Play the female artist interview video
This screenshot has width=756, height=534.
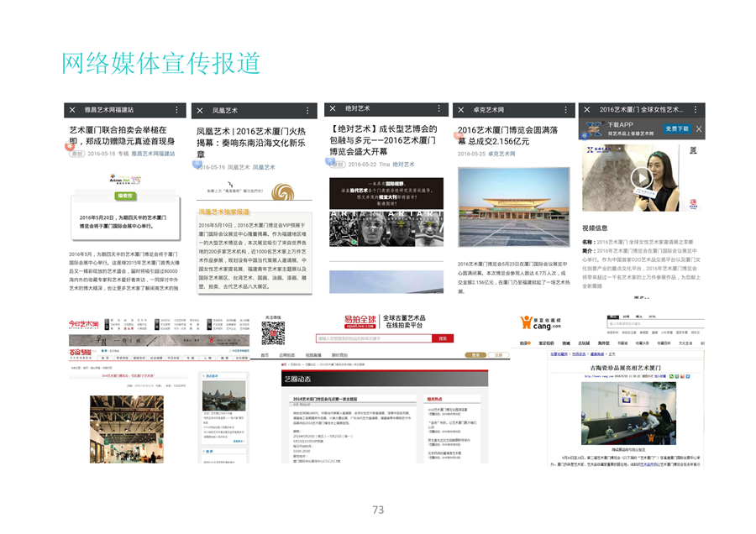(x=642, y=177)
